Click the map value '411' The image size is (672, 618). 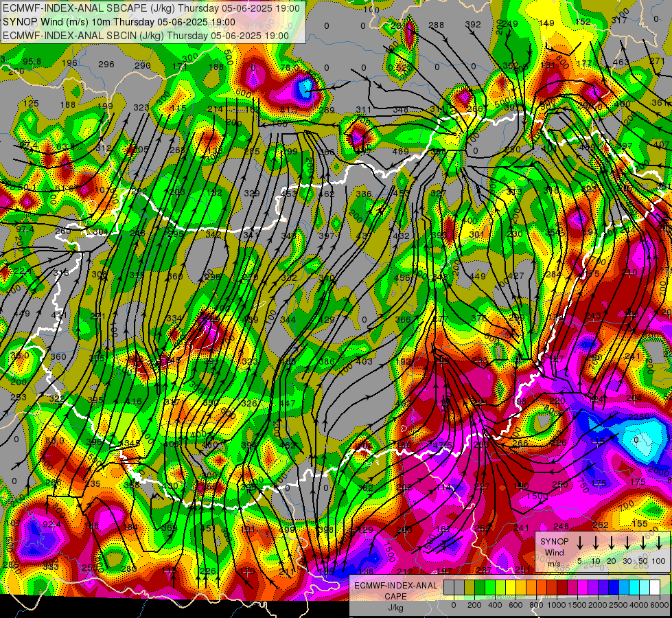[59, 315]
